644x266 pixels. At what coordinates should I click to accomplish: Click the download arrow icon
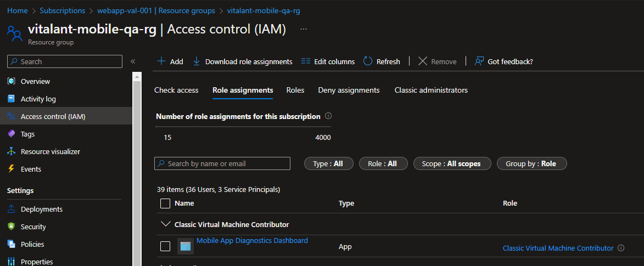(197, 61)
